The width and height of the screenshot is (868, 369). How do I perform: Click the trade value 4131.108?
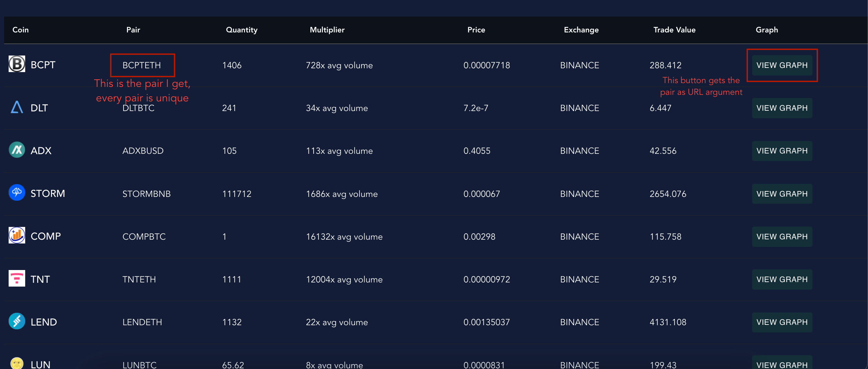pyautogui.click(x=668, y=322)
